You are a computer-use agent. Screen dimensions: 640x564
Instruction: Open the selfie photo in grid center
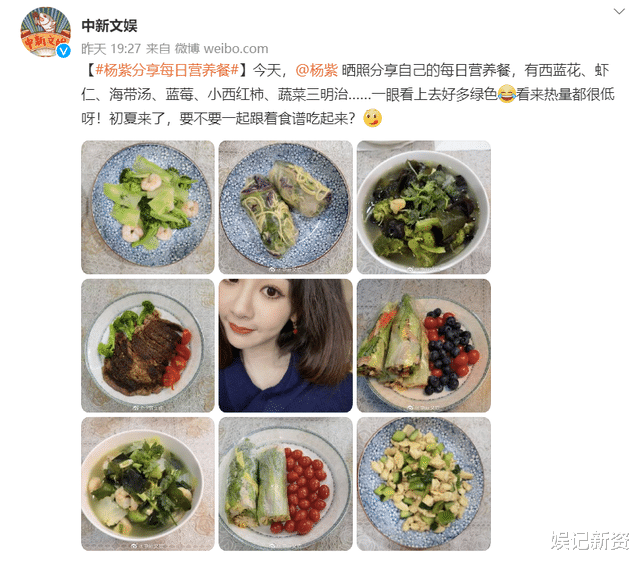click(x=286, y=346)
